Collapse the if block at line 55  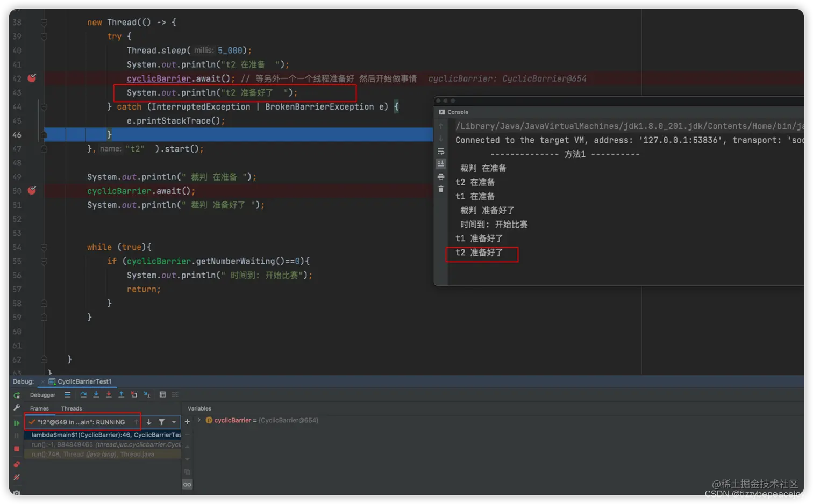coord(44,261)
